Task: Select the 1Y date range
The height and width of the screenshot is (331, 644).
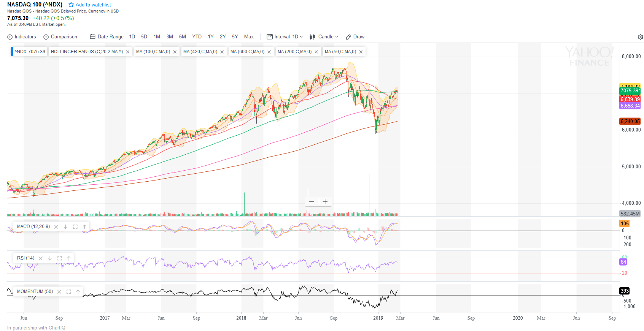Action: tap(211, 37)
